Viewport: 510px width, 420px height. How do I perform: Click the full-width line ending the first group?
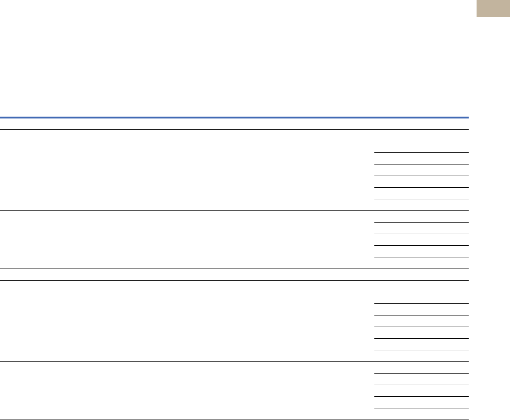tap(234, 211)
